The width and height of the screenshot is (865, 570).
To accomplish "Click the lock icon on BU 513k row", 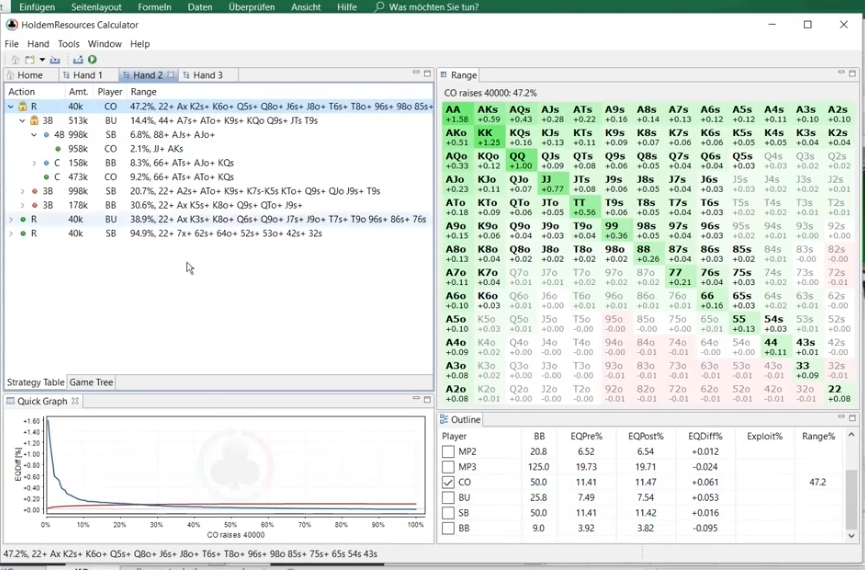I will coord(34,120).
